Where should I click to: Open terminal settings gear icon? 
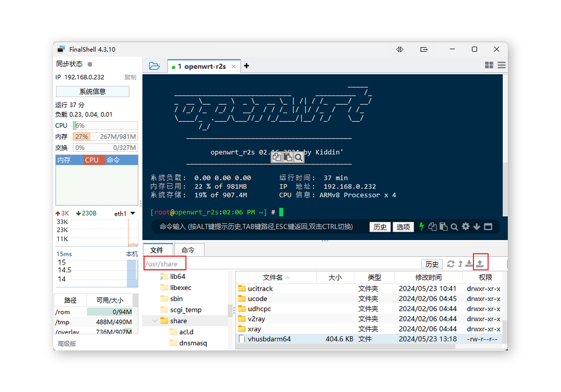(x=466, y=226)
